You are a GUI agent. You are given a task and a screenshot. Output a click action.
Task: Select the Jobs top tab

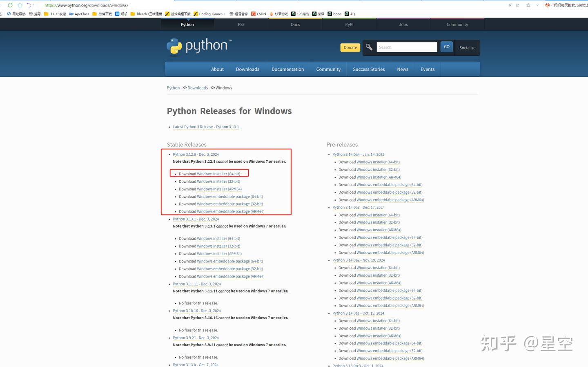403,25
